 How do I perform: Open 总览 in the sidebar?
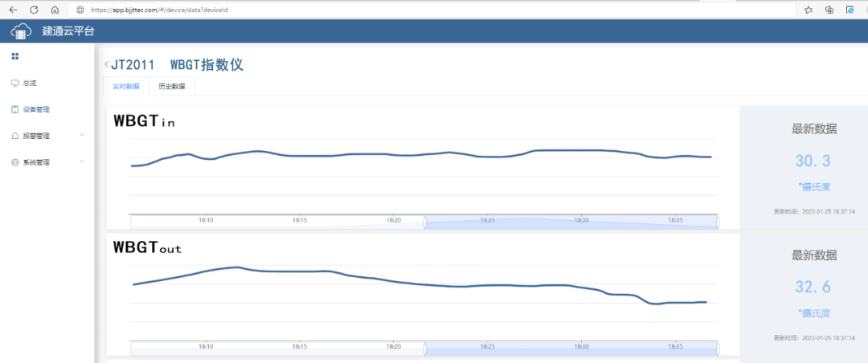(x=29, y=83)
